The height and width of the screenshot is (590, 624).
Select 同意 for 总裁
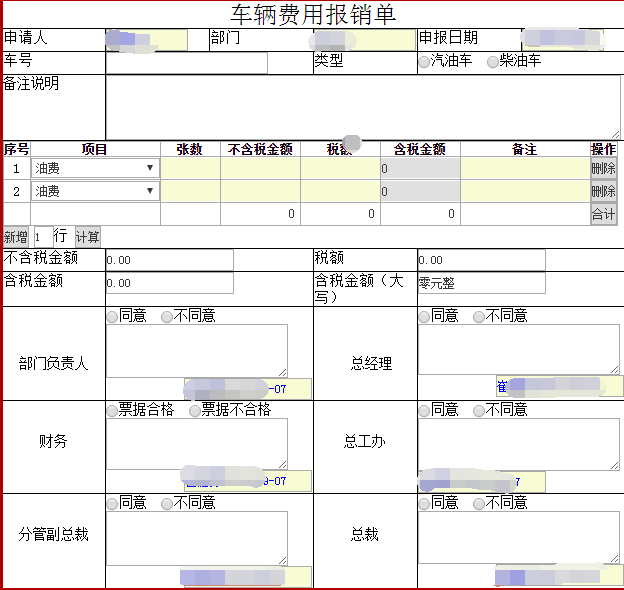(424, 503)
